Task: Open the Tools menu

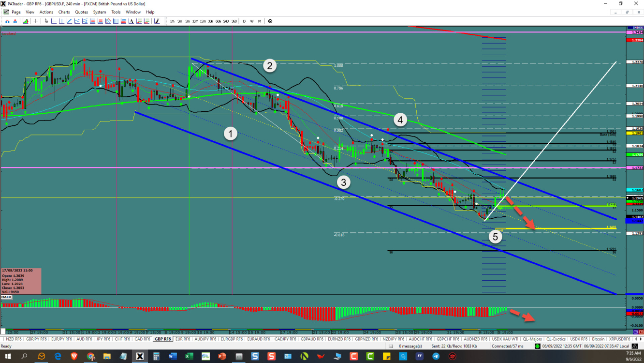Action: pyautogui.click(x=116, y=12)
